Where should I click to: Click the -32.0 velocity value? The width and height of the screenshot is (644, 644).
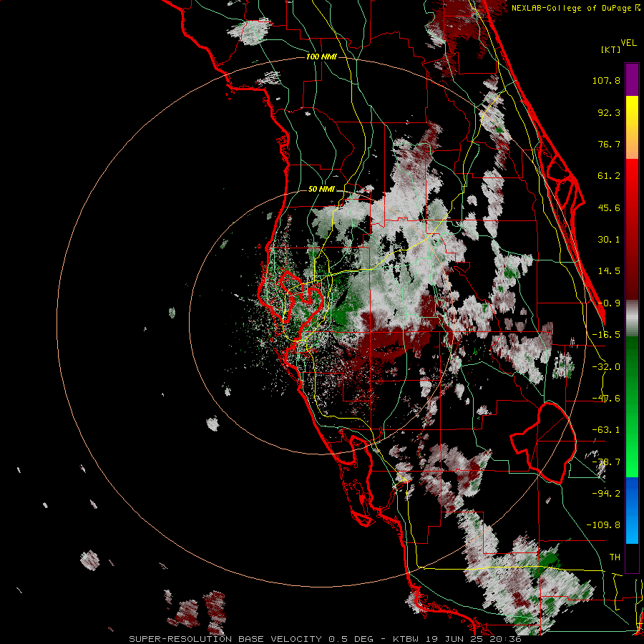pyautogui.click(x=606, y=367)
